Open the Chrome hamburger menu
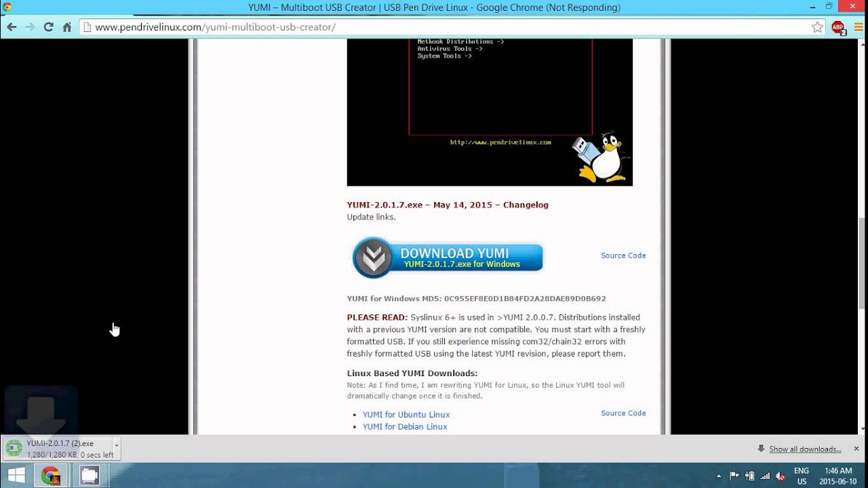This screenshot has height=488, width=868. tap(859, 27)
